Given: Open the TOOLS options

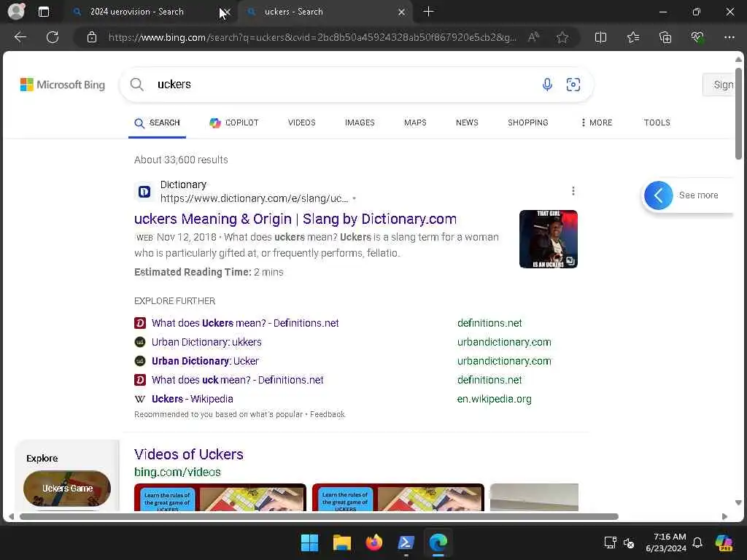Looking at the screenshot, I should [x=657, y=122].
